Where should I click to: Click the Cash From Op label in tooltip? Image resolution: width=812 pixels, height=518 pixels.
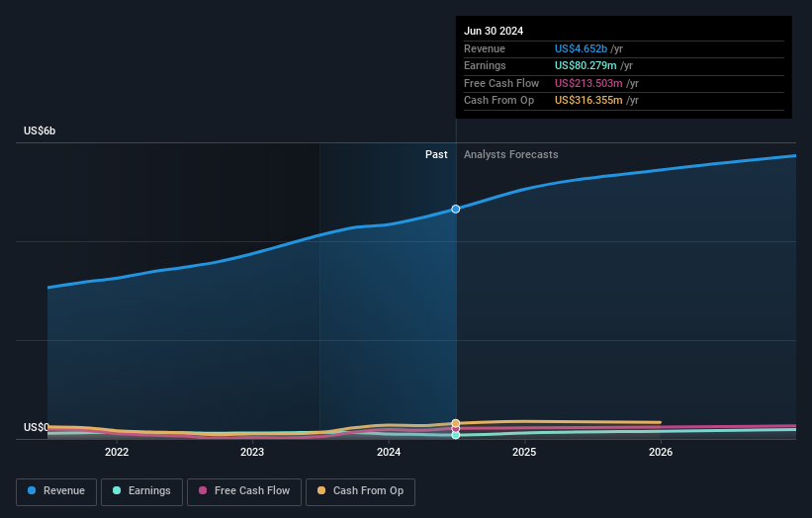click(498, 101)
